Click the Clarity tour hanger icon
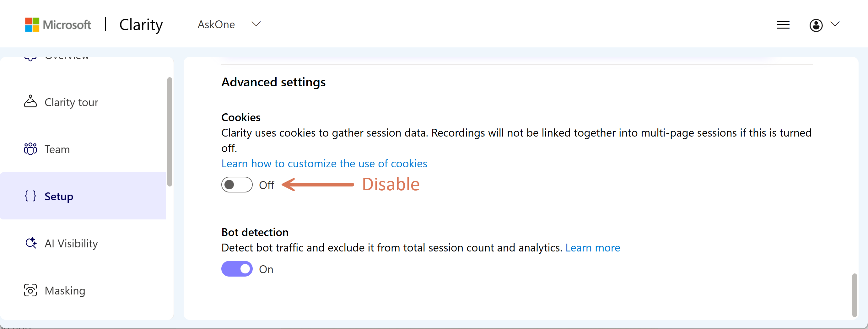Viewport: 868px width, 329px height. 30,101
